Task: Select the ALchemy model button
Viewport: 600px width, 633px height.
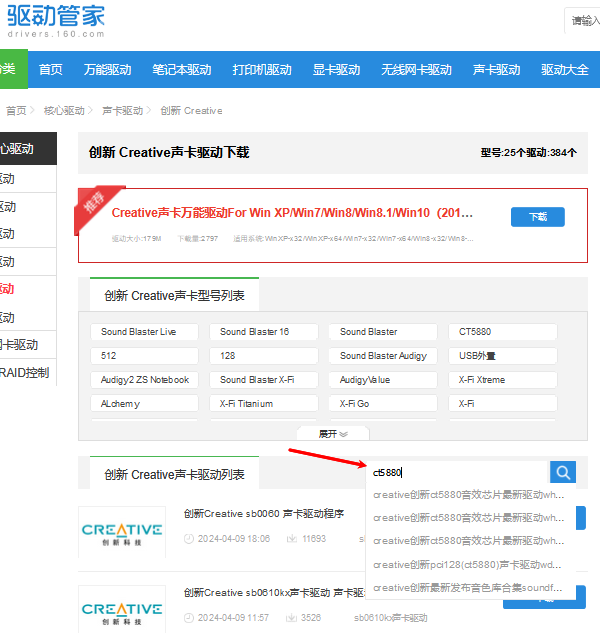Action: tap(144, 404)
